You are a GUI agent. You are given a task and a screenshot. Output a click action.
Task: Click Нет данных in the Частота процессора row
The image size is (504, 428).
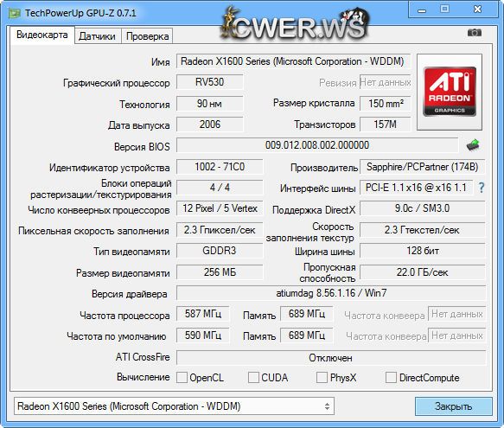tap(456, 314)
